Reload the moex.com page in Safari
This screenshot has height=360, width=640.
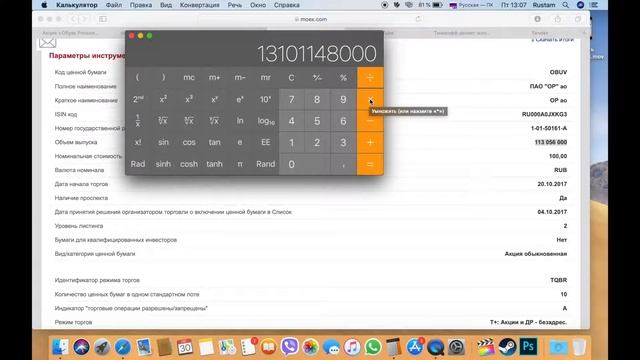(418, 19)
